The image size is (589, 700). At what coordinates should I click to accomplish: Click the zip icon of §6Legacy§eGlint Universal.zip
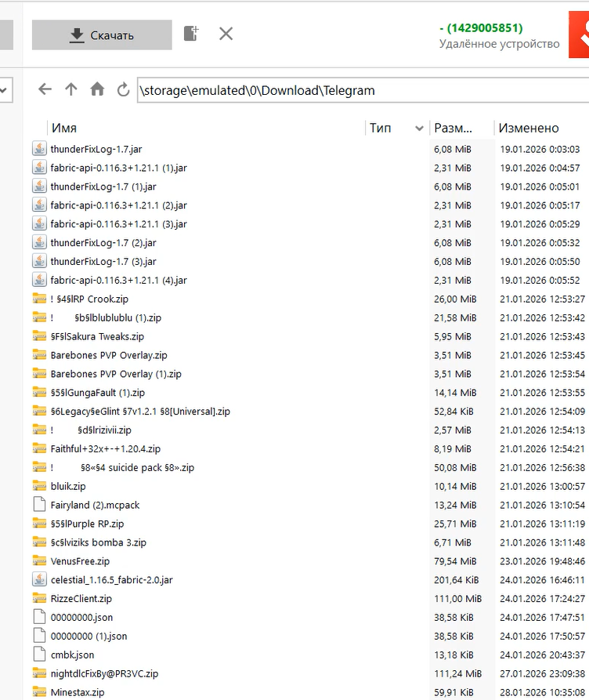[39, 412]
